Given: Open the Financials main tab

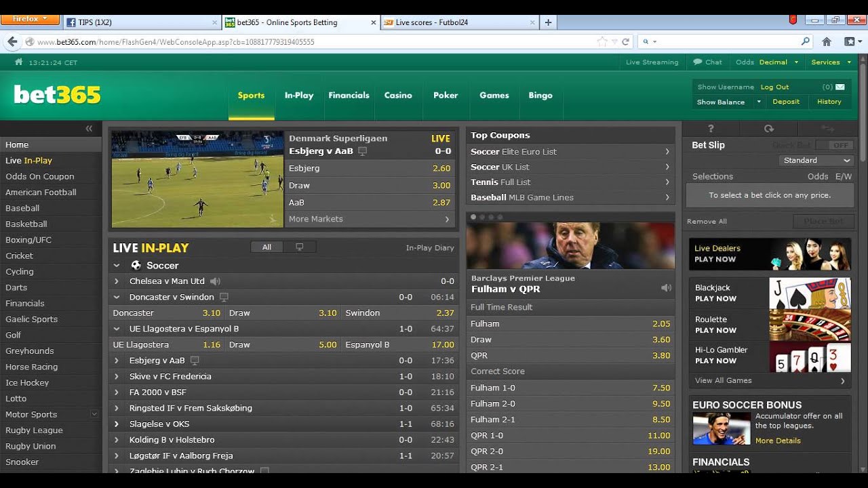Looking at the screenshot, I should [x=349, y=96].
